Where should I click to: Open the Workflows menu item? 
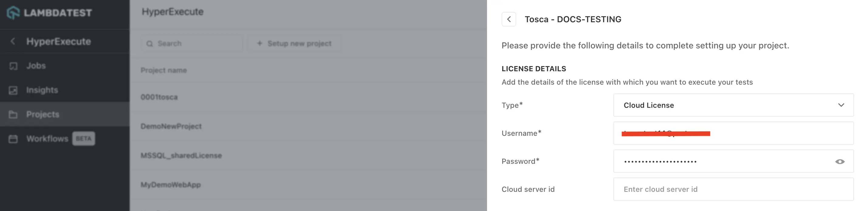click(x=47, y=139)
